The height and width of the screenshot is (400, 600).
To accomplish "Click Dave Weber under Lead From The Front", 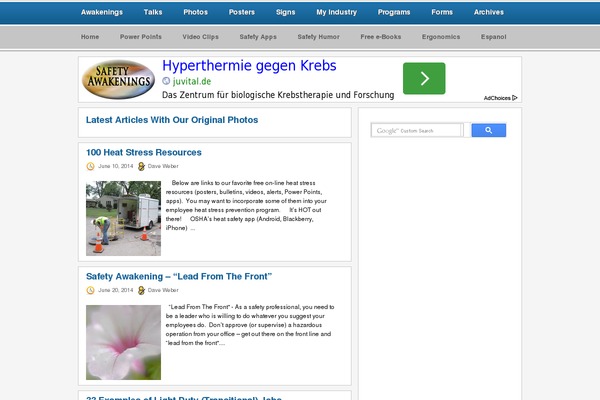I will click(x=163, y=290).
